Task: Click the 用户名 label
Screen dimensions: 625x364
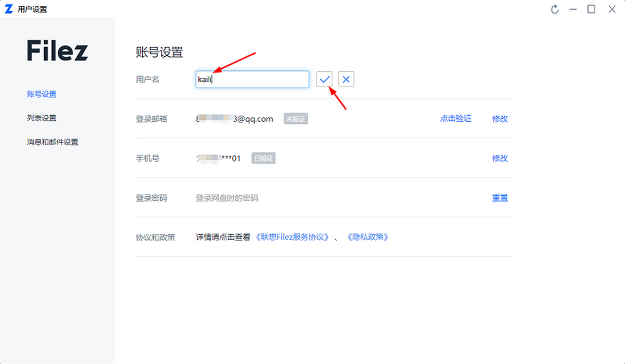Action: click(147, 79)
